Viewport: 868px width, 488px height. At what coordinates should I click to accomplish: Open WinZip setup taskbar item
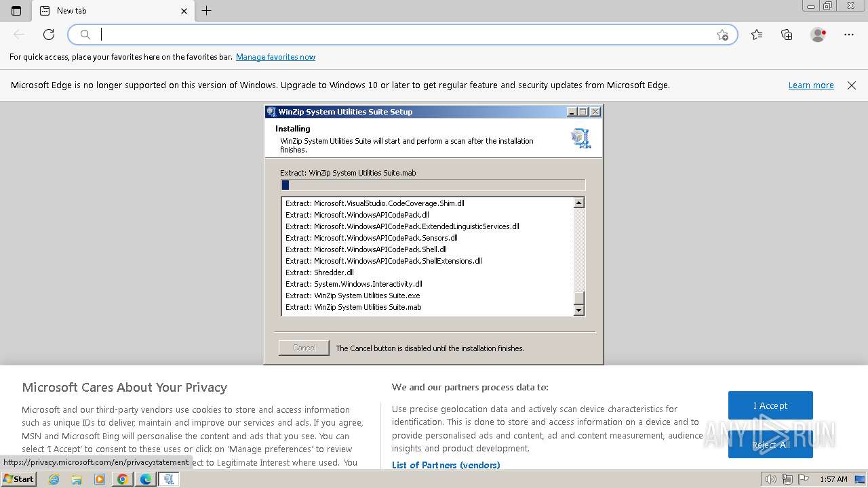pos(169,479)
